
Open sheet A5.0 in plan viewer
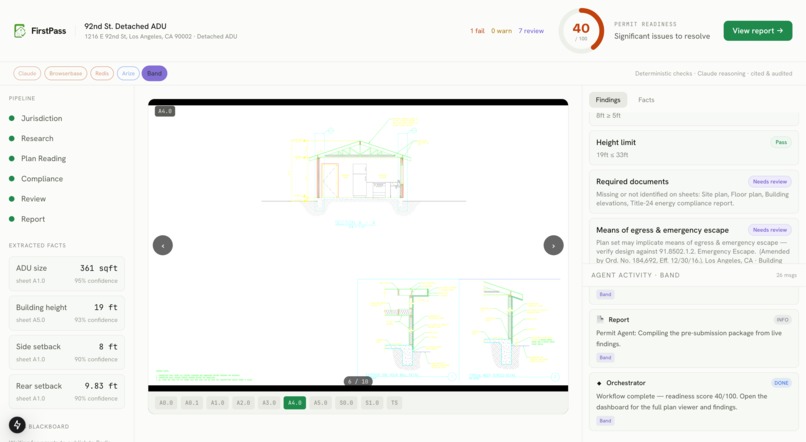click(320, 403)
